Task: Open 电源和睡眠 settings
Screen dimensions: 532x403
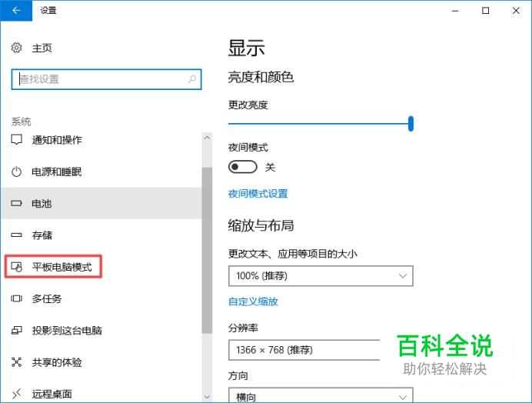Action: coord(57,172)
